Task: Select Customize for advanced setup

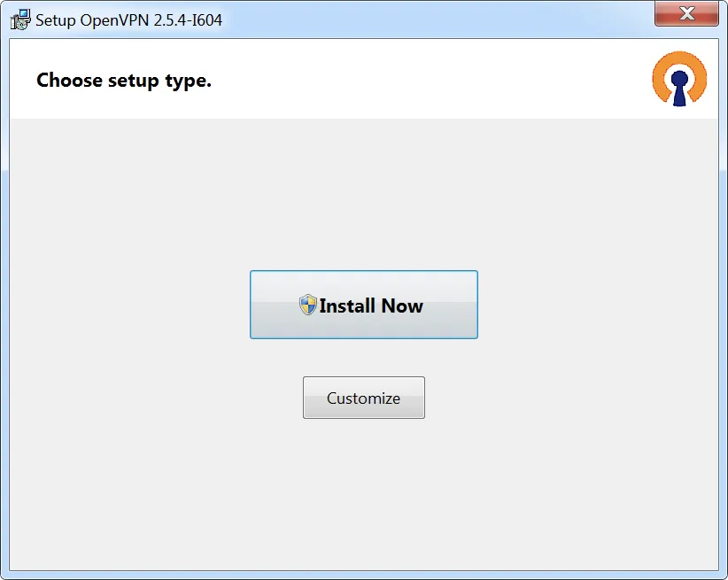Action: pos(363,397)
